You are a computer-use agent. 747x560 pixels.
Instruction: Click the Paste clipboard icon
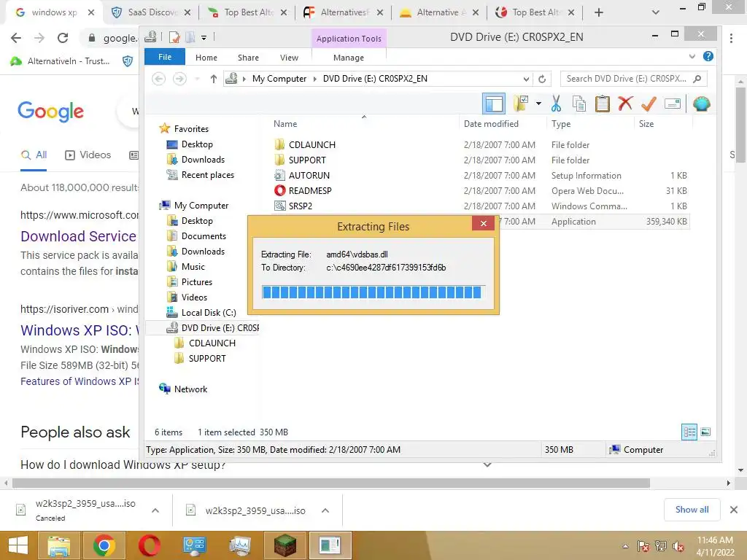[602, 104]
